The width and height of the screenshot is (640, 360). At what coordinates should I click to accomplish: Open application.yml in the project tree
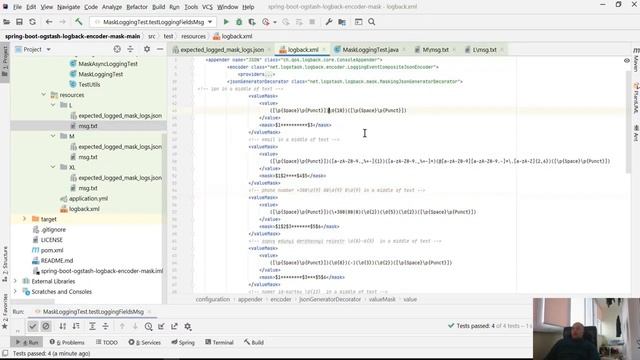pyautogui.click(x=88, y=198)
